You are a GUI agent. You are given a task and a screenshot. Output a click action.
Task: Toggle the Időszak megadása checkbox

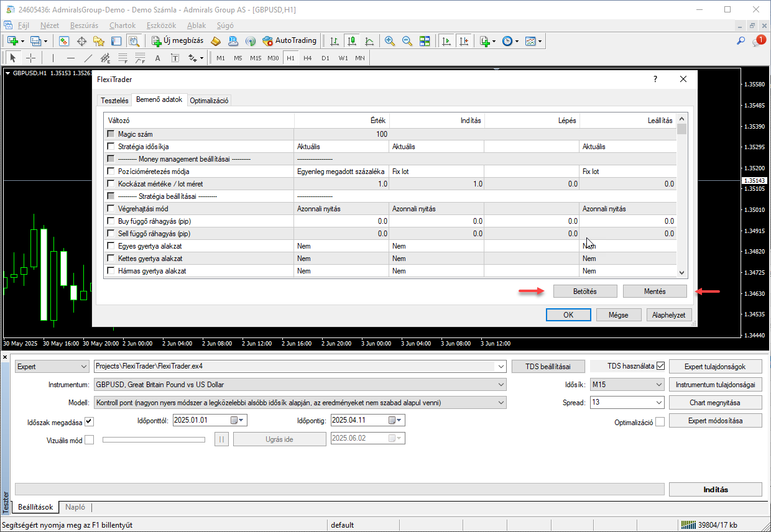(x=89, y=422)
